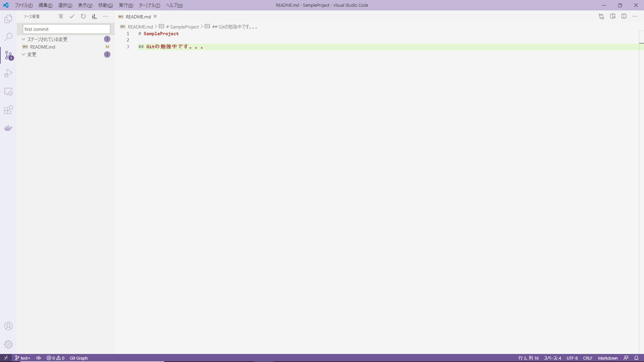Open the Run and Debug panel
644x362 pixels.
8,73
